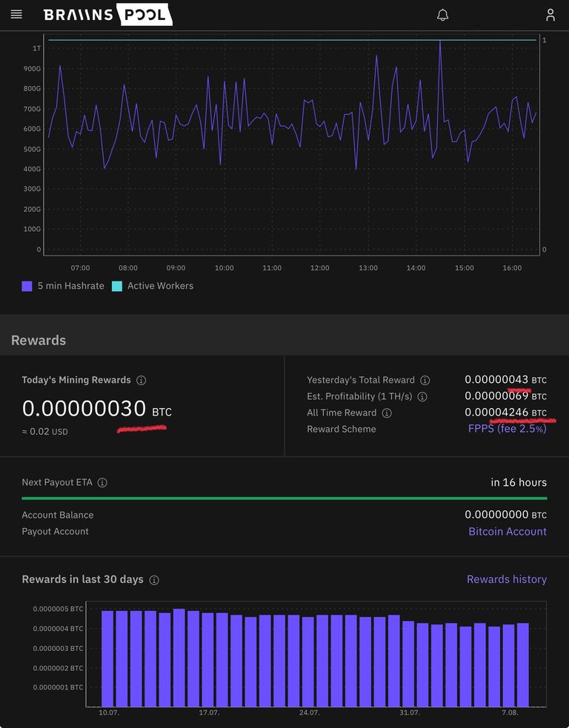Toggle the Active Workers legend swatch
This screenshot has height=728, width=569.
tap(117, 286)
